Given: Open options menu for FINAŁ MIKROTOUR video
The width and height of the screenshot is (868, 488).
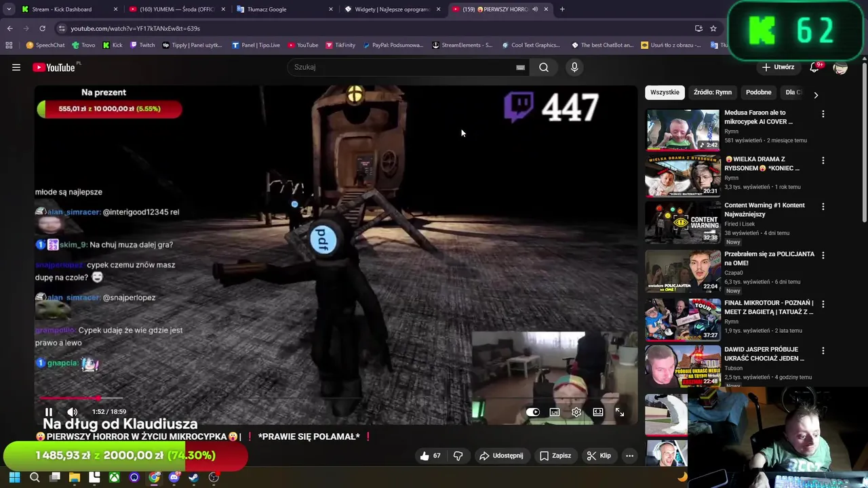Looking at the screenshot, I should [x=823, y=304].
